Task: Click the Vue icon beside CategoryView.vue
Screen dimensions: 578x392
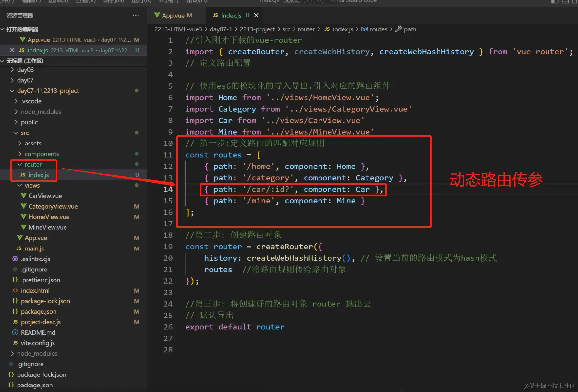Action: (x=24, y=206)
